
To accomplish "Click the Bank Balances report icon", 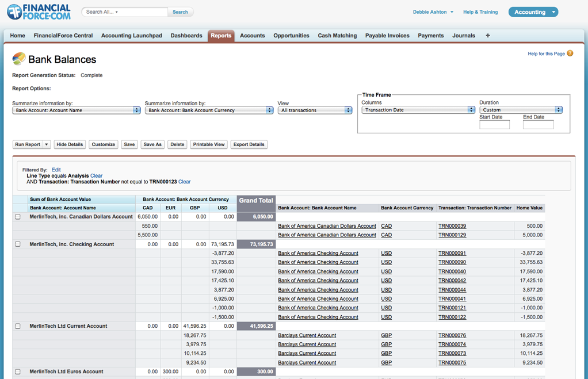I will (x=19, y=59).
